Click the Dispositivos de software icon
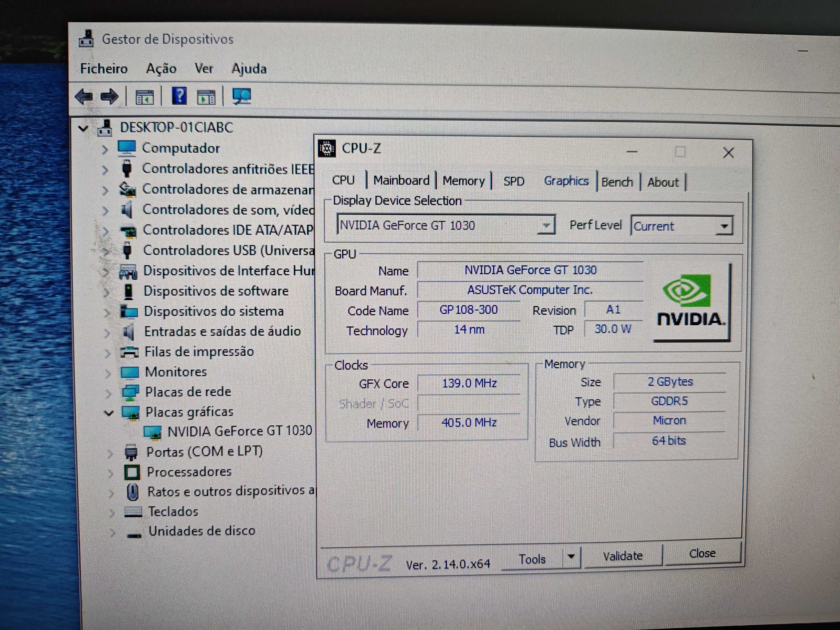 (129, 292)
